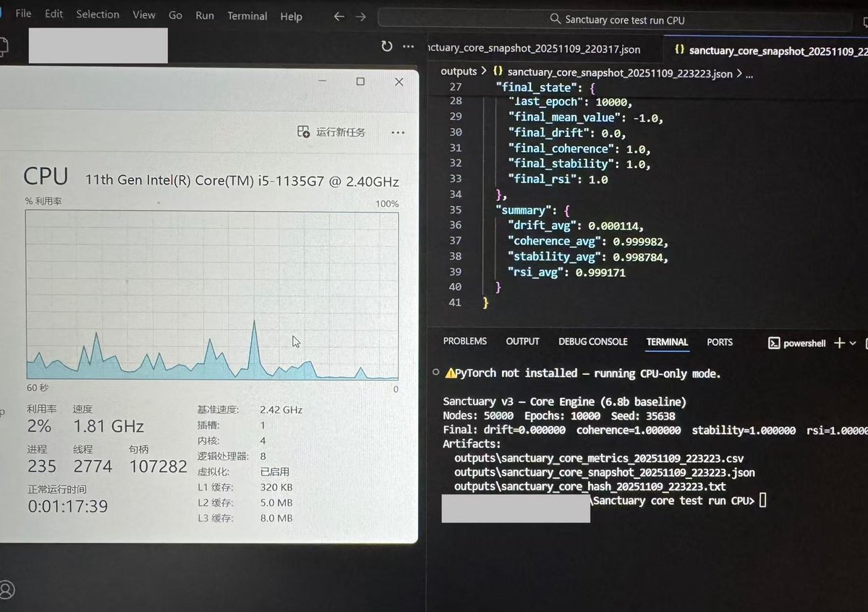868x612 pixels.
Task: Switch to the OUTPUT panel tab
Action: click(522, 341)
